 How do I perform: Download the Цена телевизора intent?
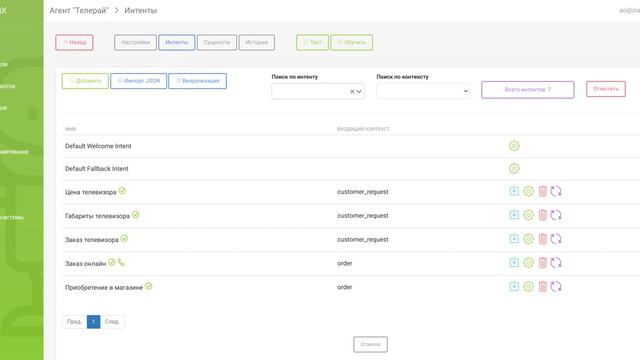tap(514, 191)
